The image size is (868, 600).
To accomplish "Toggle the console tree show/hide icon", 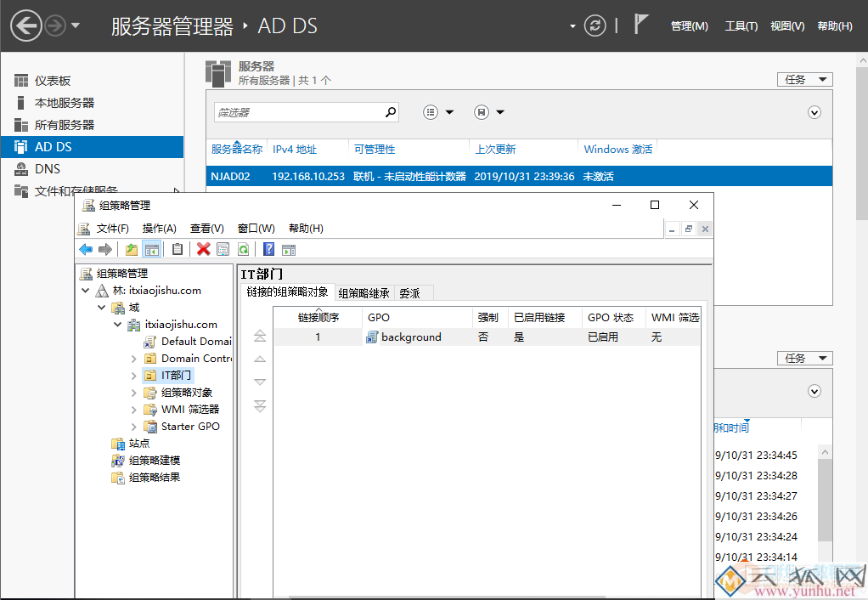I will [x=152, y=248].
